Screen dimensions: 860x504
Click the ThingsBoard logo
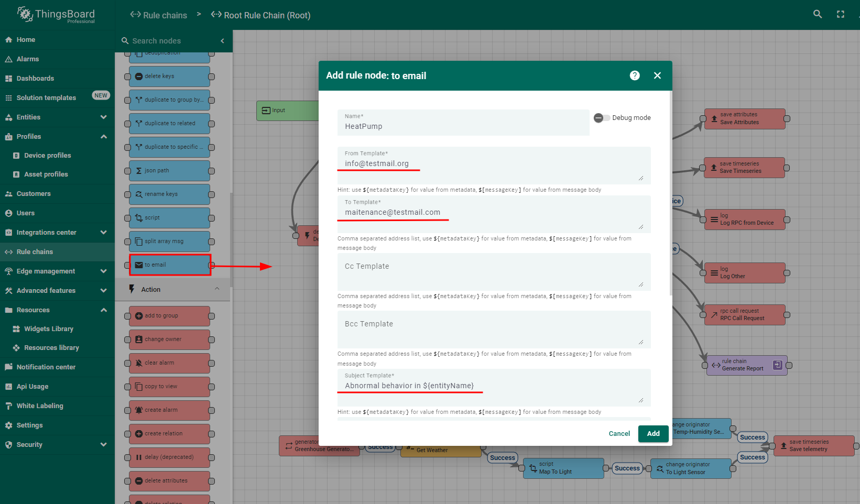(57, 15)
